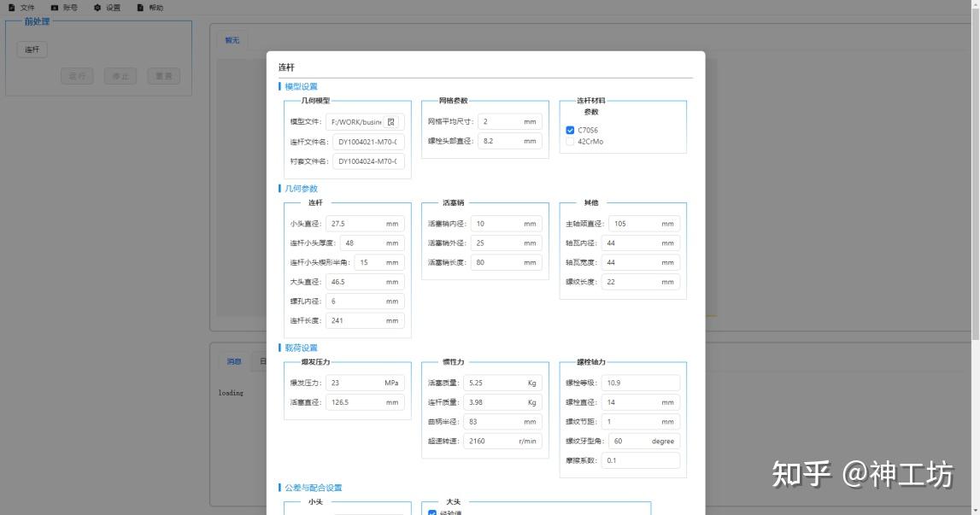
Task: Switch to the 消息 tab in lower panel
Action: point(234,361)
